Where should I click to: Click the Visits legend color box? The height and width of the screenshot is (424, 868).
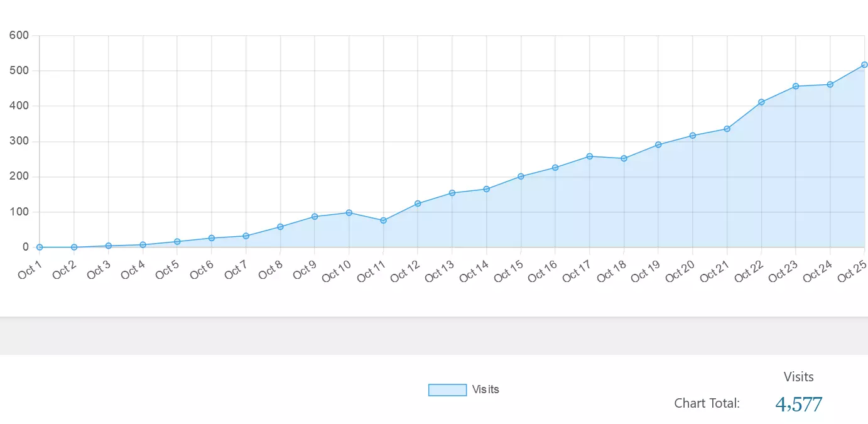click(447, 390)
